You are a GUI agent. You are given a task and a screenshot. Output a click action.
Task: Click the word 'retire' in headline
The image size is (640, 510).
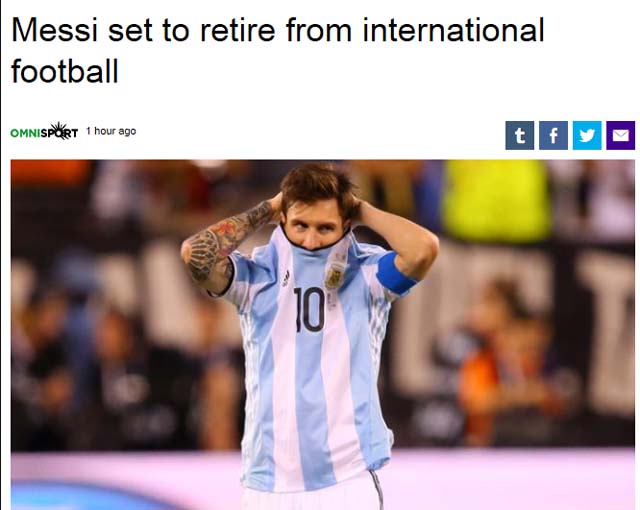click(x=238, y=30)
